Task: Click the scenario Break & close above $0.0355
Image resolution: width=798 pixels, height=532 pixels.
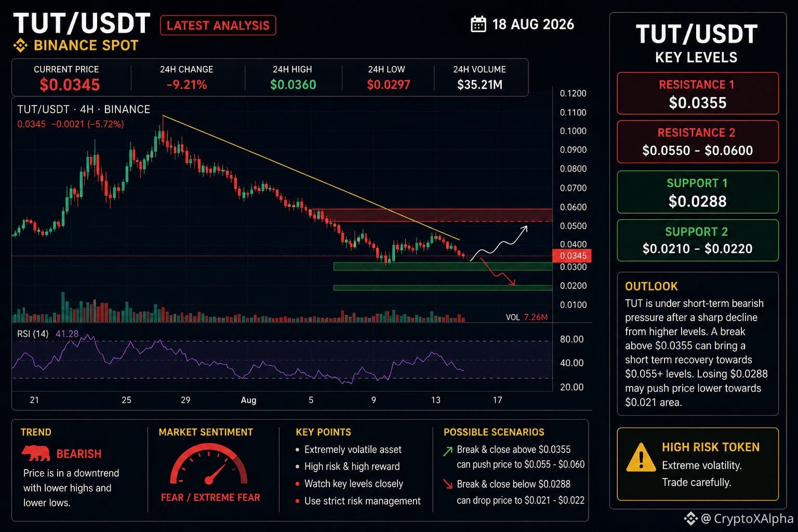Action: point(513,449)
